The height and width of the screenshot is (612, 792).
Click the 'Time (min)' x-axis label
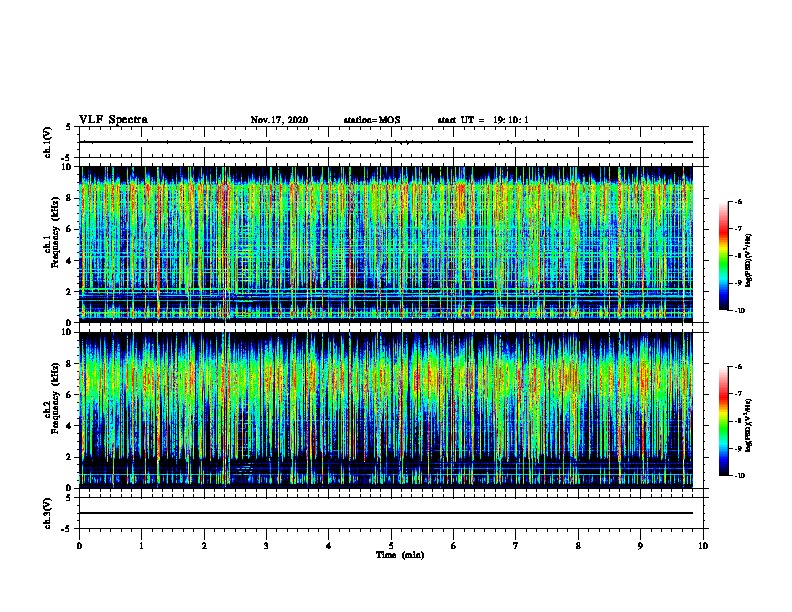[400, 555]
